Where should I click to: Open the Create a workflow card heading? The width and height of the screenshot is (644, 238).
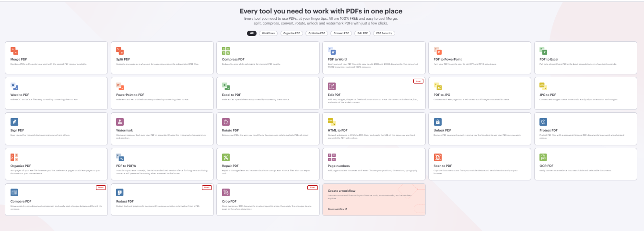click(x=341, y=191)
